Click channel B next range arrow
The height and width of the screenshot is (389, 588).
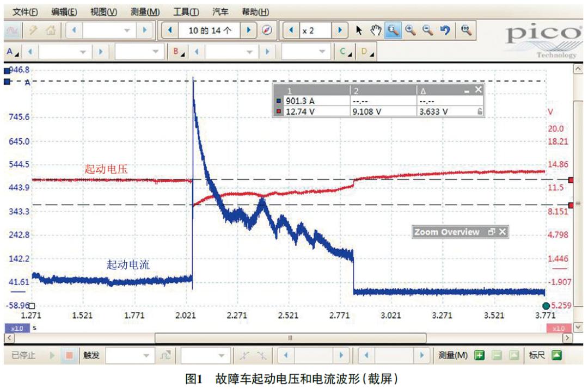tap(267, 52)
